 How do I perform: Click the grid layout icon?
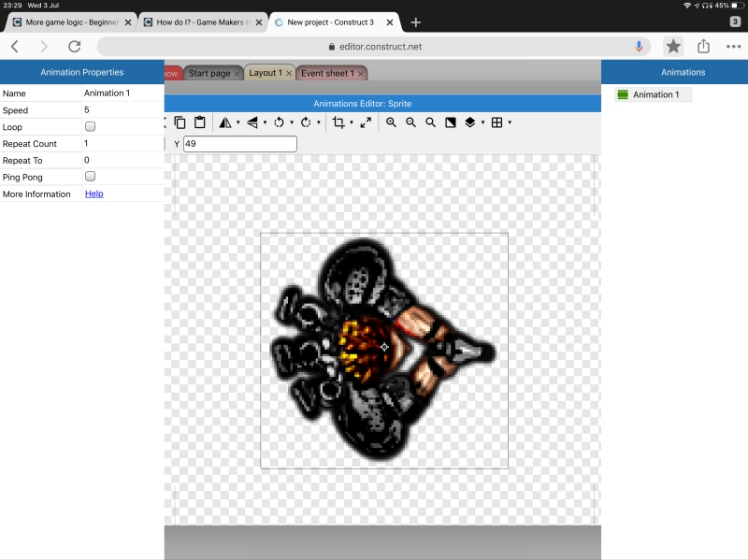[496, 122]
